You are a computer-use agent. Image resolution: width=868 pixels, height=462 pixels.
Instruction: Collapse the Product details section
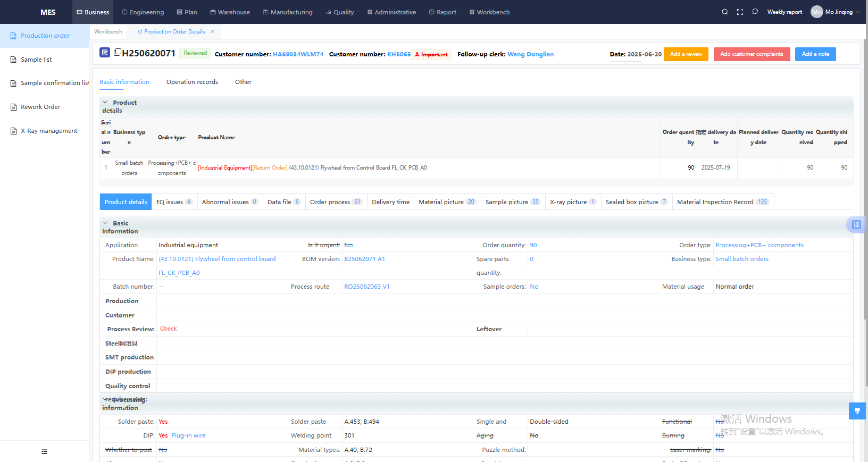click(x=105, y=102)
